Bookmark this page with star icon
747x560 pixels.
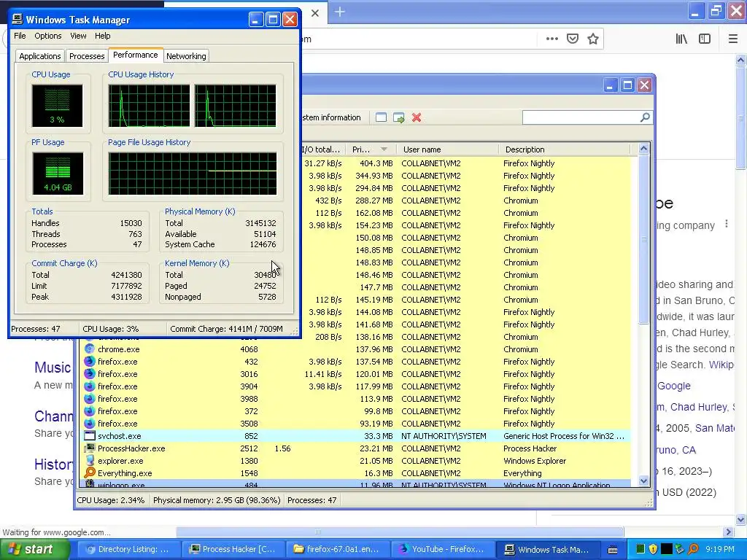592,39
